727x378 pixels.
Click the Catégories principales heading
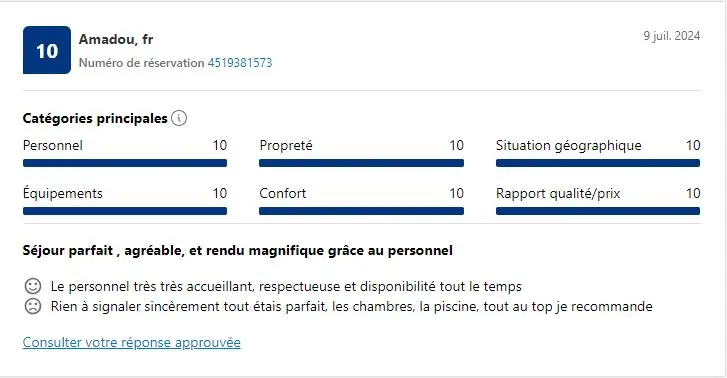click(95, 118)
